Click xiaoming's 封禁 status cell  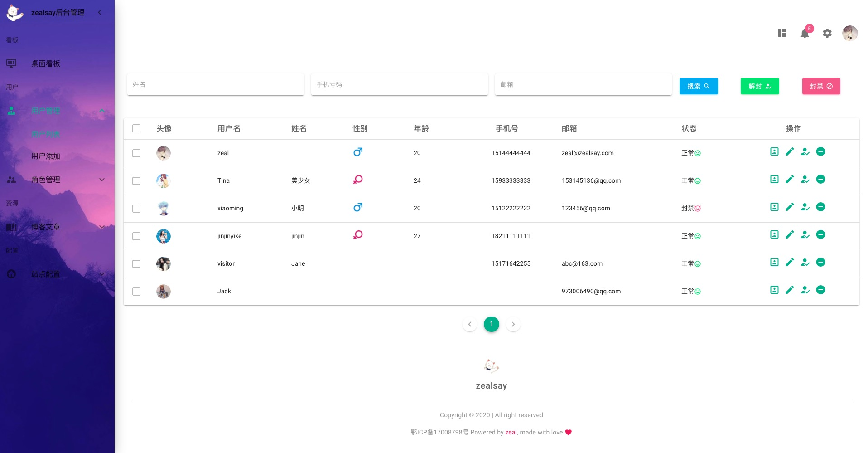pyautogui.click(x=691, y=208)
